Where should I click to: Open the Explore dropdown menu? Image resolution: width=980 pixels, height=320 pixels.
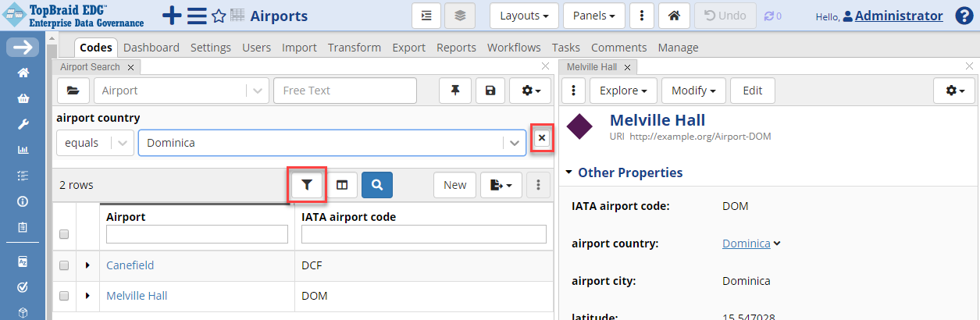click(622, 91)
